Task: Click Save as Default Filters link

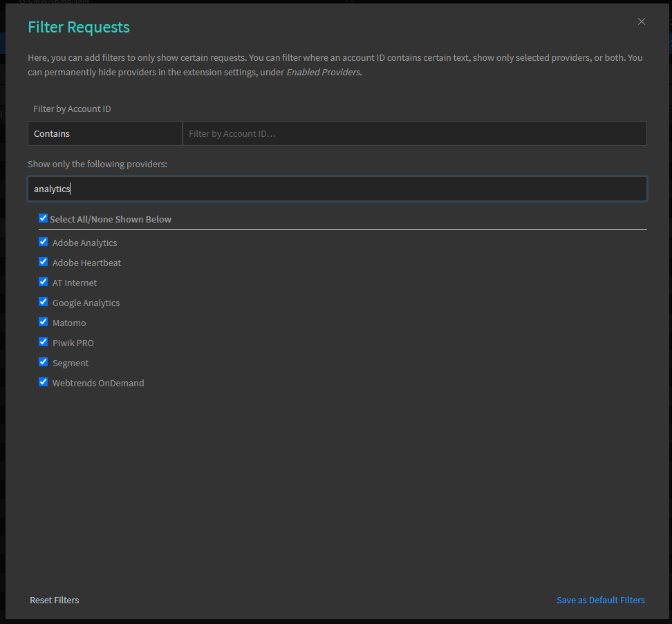Action: [x=600, y=600]
